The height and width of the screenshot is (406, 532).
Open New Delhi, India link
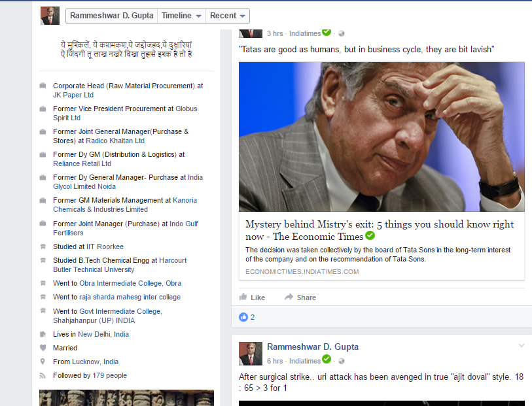coord(103,334)
